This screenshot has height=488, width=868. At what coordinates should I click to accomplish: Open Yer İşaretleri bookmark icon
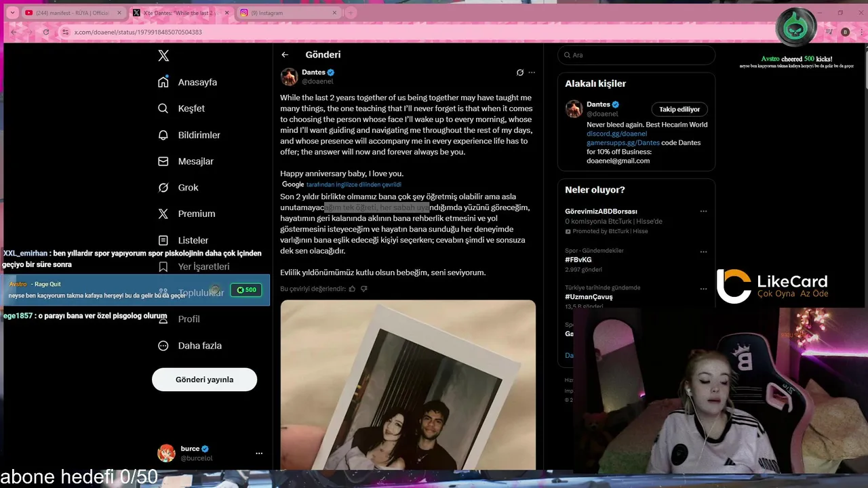163,266
